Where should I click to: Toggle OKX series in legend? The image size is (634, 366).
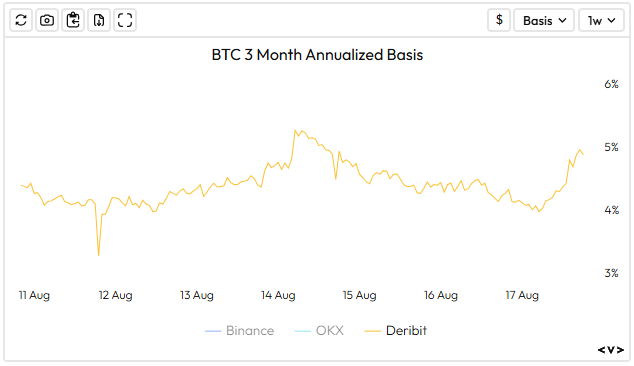[x=319, y=331]
